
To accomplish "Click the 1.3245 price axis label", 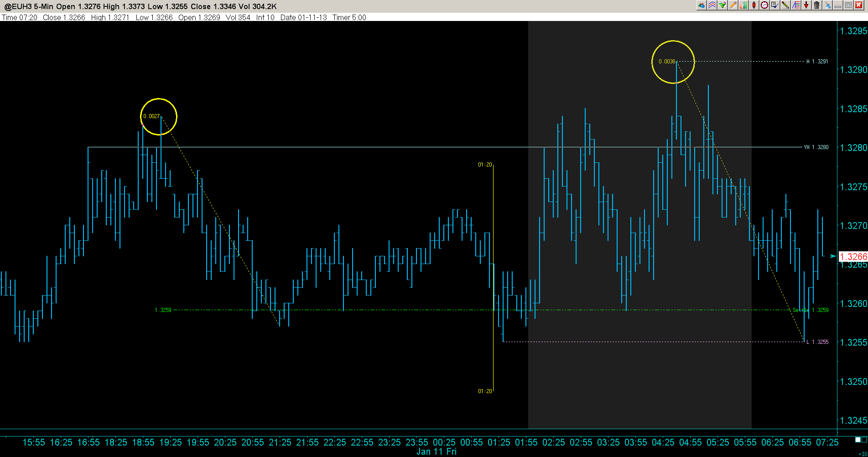I will (x=853, y=421).
